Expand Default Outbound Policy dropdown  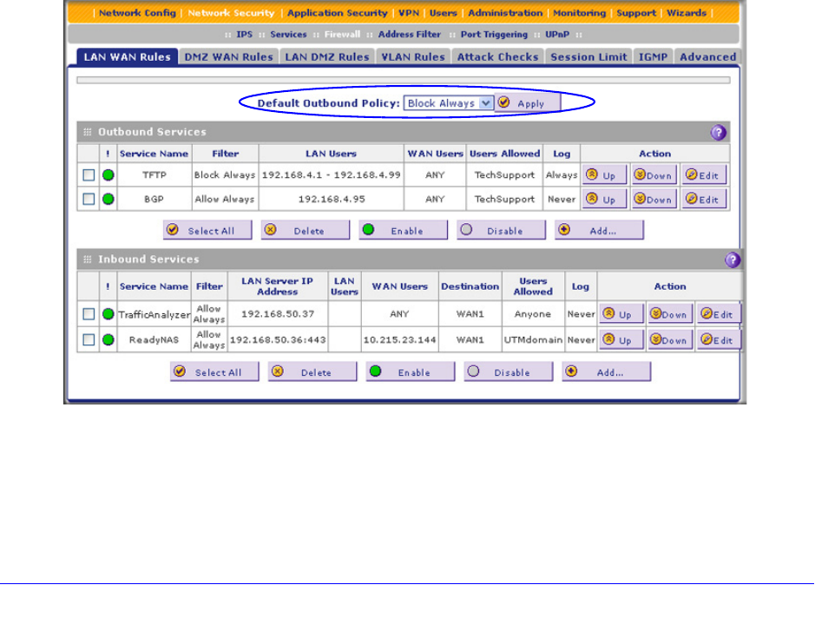(x=485, y=103)
